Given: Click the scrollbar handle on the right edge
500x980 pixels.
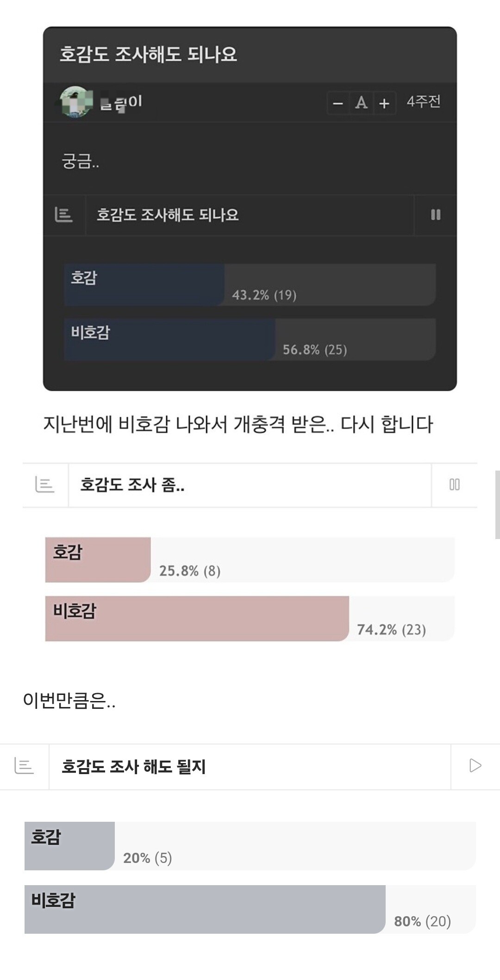Looking at the screenshot, I should 497,505.
